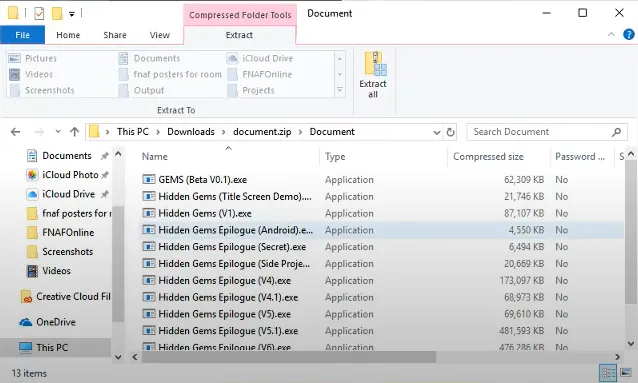Collapse the ribbon with the chevron

click(x=611, y=35)
